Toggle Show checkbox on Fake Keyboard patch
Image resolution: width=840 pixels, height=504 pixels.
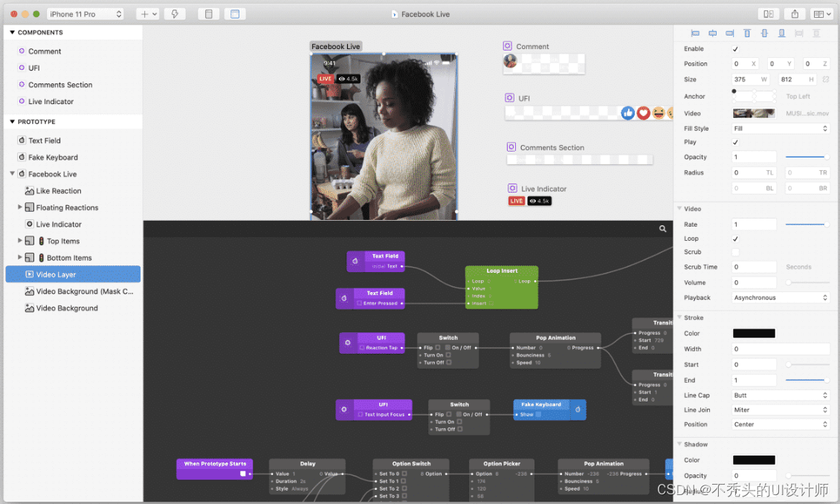coord(538,415)
